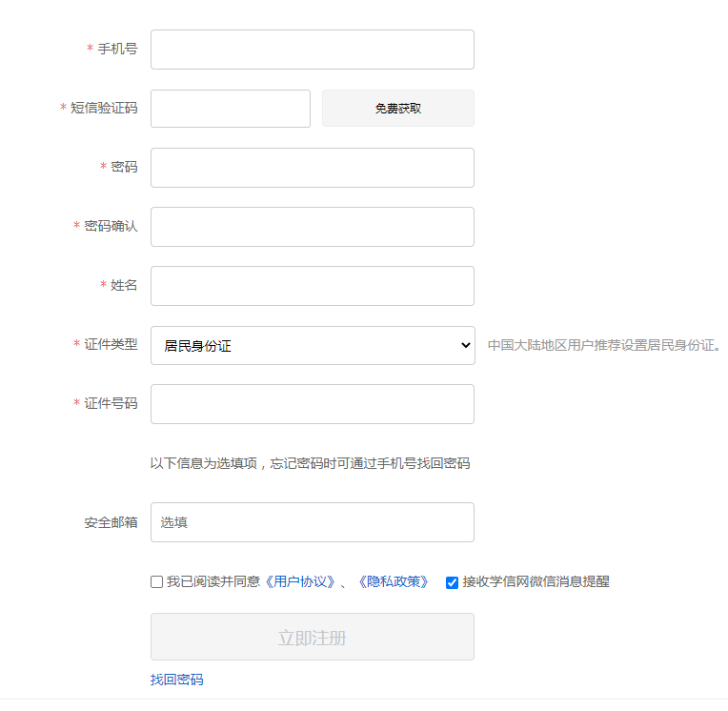Click the 证件号码 ID number field
The image size is (728, 711).
point(312,404)
